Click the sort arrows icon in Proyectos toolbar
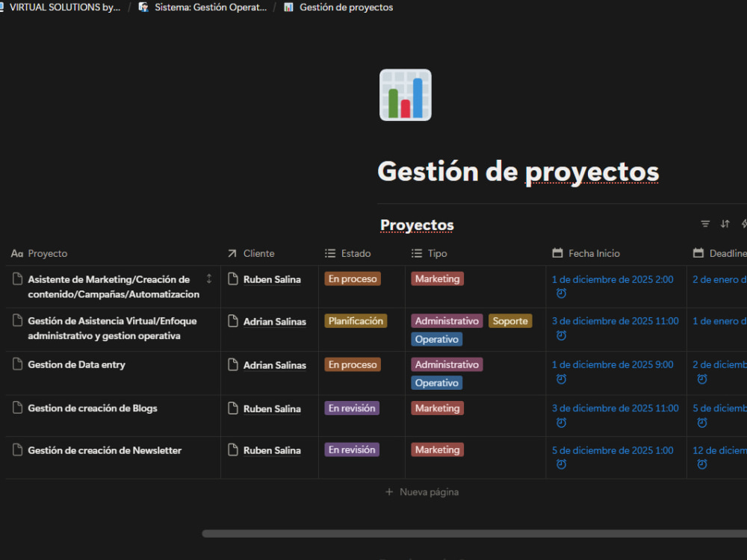The image size is (747, 560). (725, 224)
